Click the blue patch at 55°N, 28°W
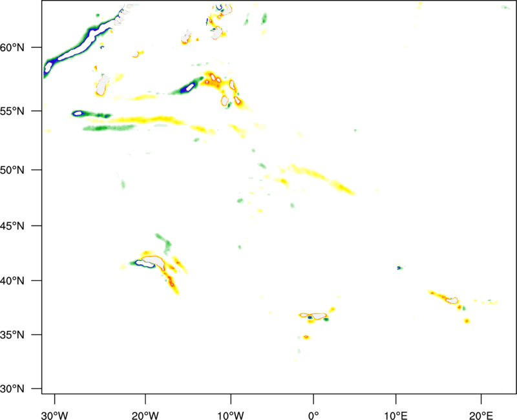517x420 pixels. click(78, 113)
